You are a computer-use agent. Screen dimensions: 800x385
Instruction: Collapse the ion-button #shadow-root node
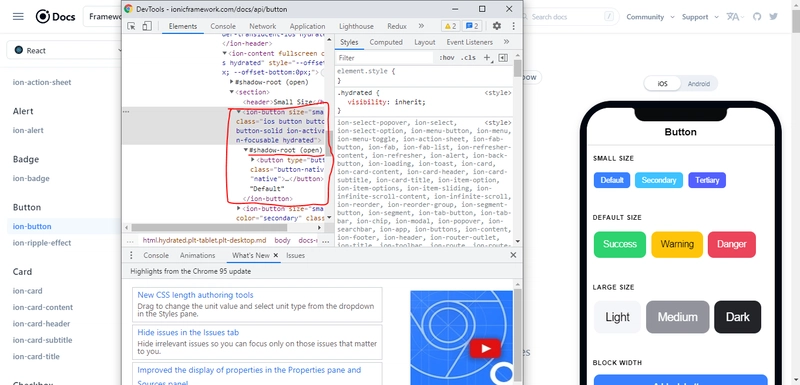pos(246,150)
